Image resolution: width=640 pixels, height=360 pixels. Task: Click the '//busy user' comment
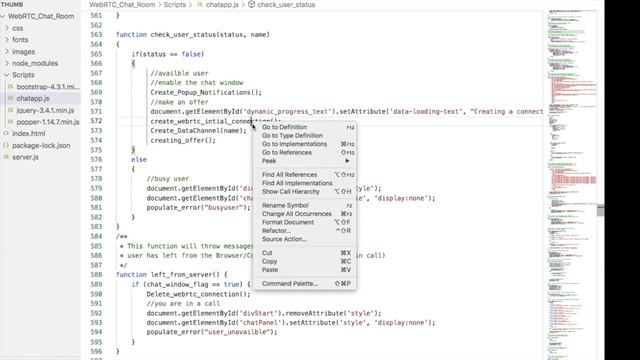pos(168,179)
